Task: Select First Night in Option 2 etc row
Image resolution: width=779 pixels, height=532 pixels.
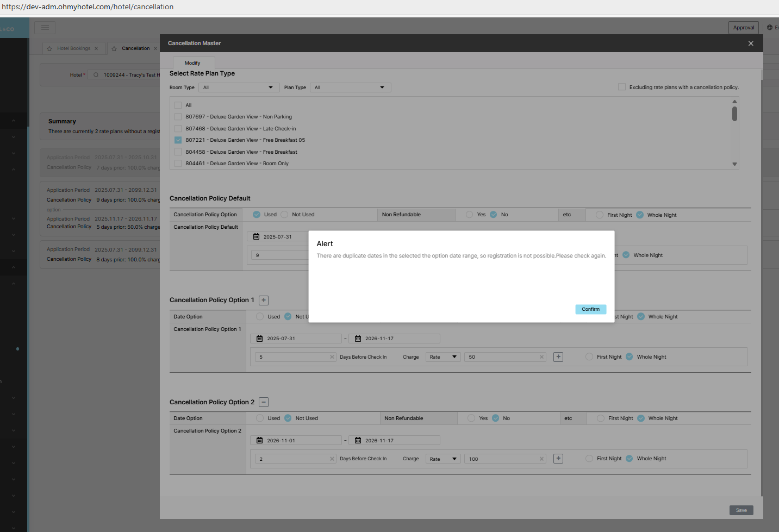Action: click(601, 418)
